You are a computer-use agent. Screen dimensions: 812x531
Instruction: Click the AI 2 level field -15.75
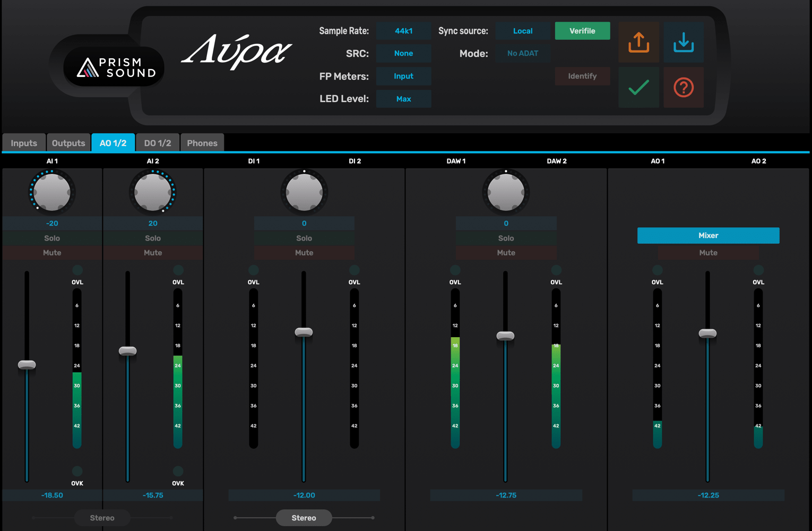153,495
